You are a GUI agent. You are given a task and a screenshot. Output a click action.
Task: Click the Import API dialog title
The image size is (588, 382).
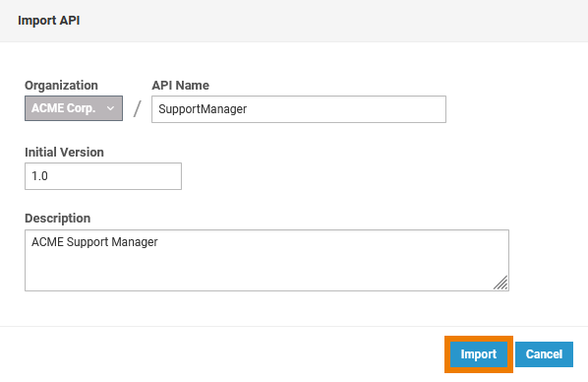tap(49, 21)
